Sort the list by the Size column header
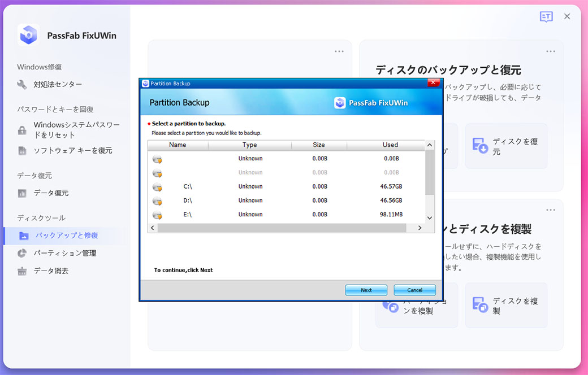The height and width of the screenshot is (375, 588). pyautogui.click(x=319, y=145)
